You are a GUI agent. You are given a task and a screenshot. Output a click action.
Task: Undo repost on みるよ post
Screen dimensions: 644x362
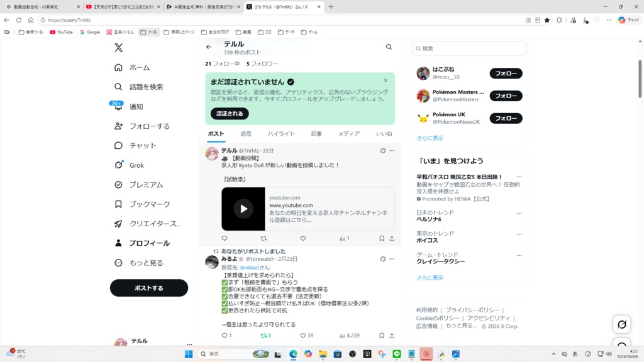pyautogui.click(x=266, y=336)
